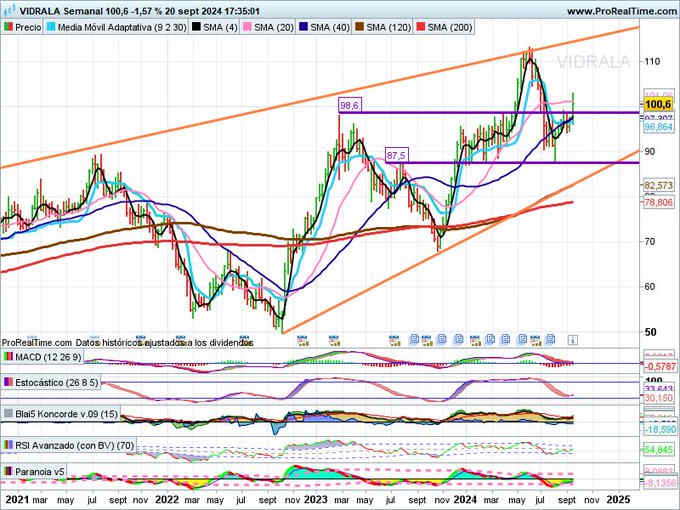Screen dimensions: 680x510
Task: Click the 2025 date axis label
Action: pyautogui.click(x=618, y=500)
